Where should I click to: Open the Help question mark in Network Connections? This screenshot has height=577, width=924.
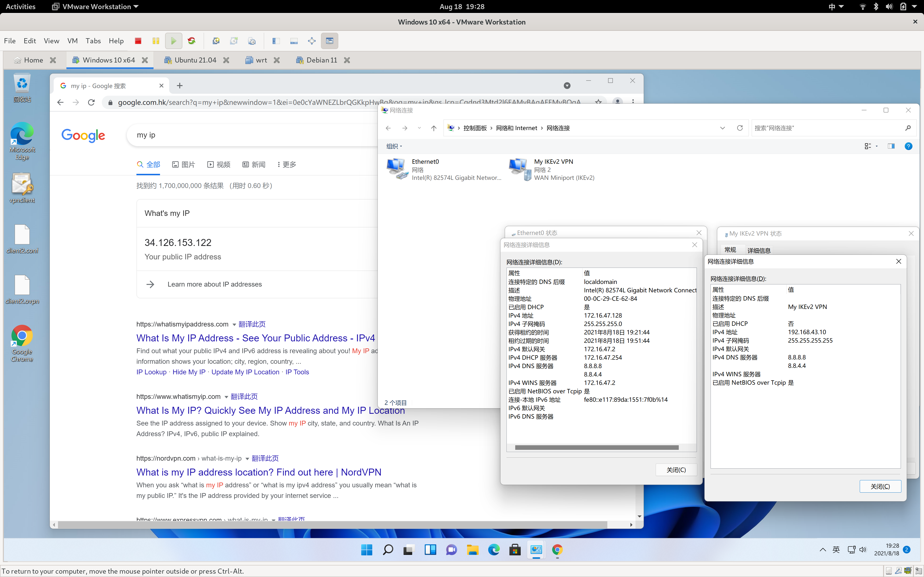coord(908,146)
